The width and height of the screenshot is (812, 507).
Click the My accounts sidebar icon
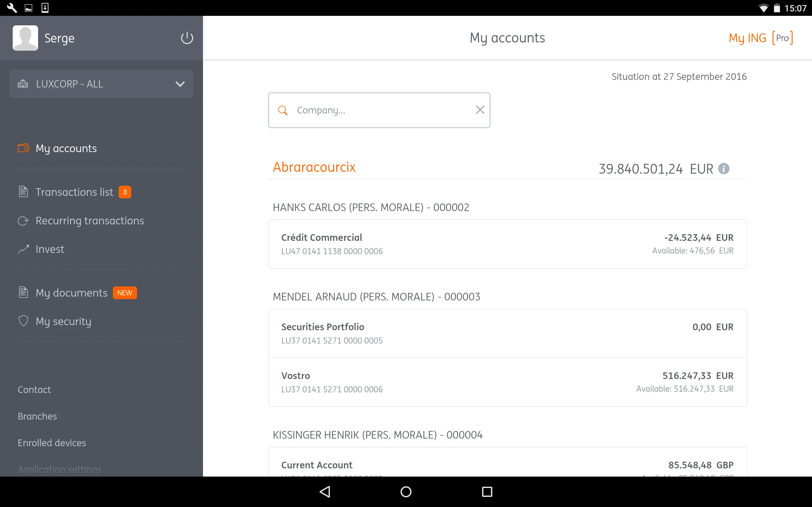[23, 148]
